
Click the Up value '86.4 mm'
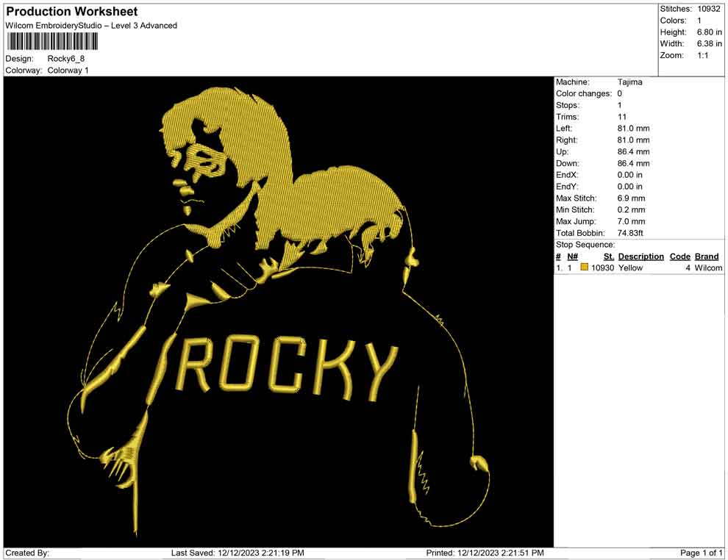tap(633, 151)
